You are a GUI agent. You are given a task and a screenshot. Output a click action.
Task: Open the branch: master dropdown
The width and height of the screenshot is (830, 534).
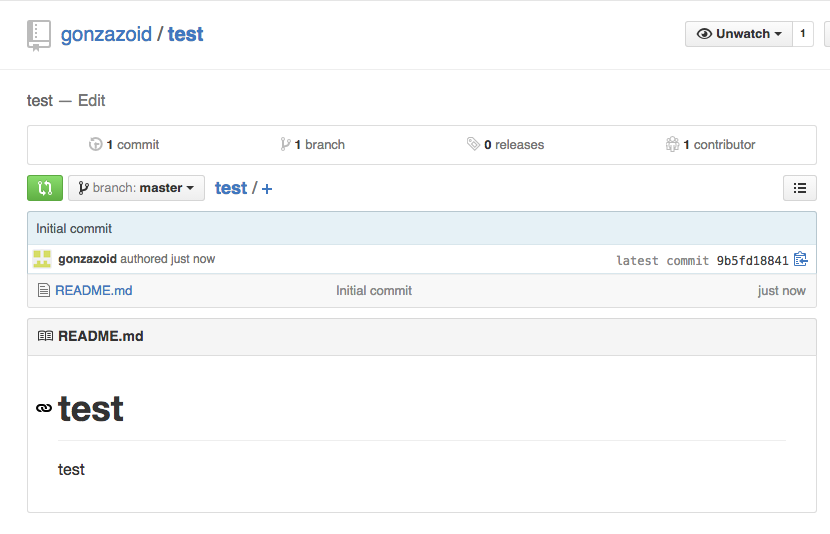pos(136,188)
